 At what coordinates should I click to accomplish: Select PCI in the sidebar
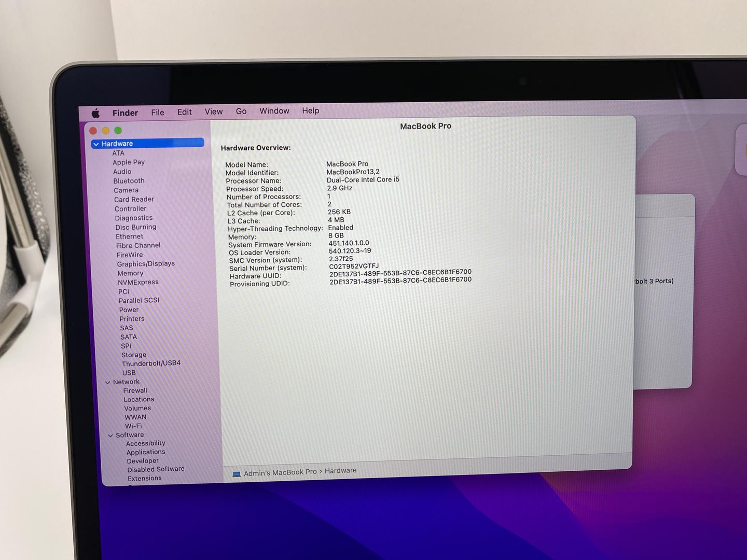(x=123, y=291)
